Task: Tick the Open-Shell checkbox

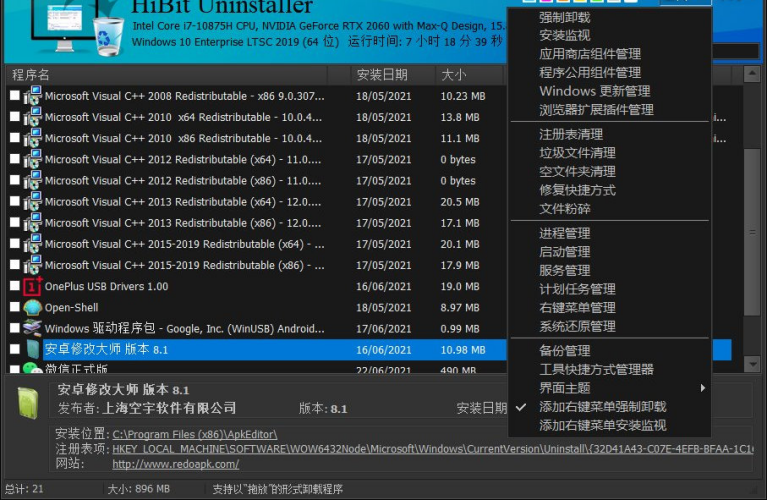Action: [15, 307]
